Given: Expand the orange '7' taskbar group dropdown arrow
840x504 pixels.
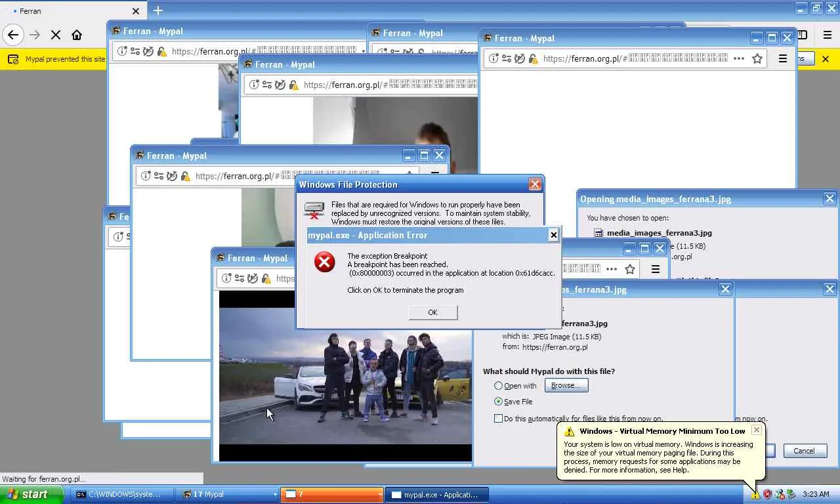Looking at the screenshot, I should coord(379,495).
